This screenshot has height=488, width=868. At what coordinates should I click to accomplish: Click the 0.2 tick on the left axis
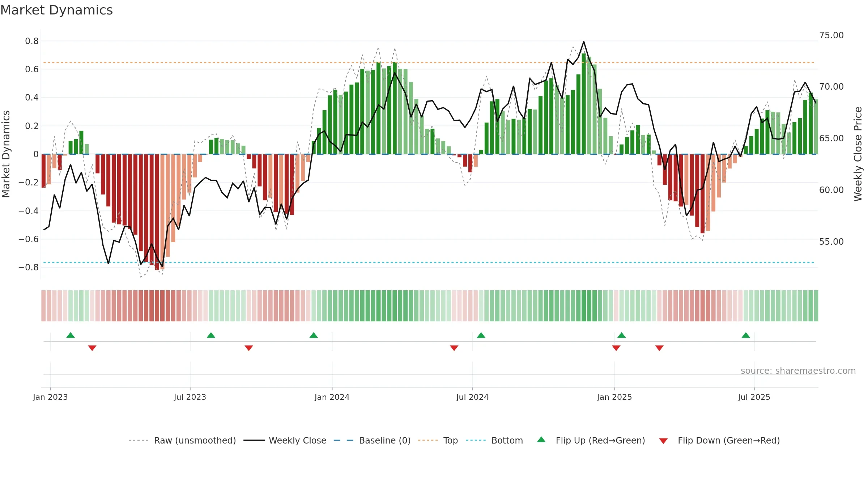click(32, 126)
